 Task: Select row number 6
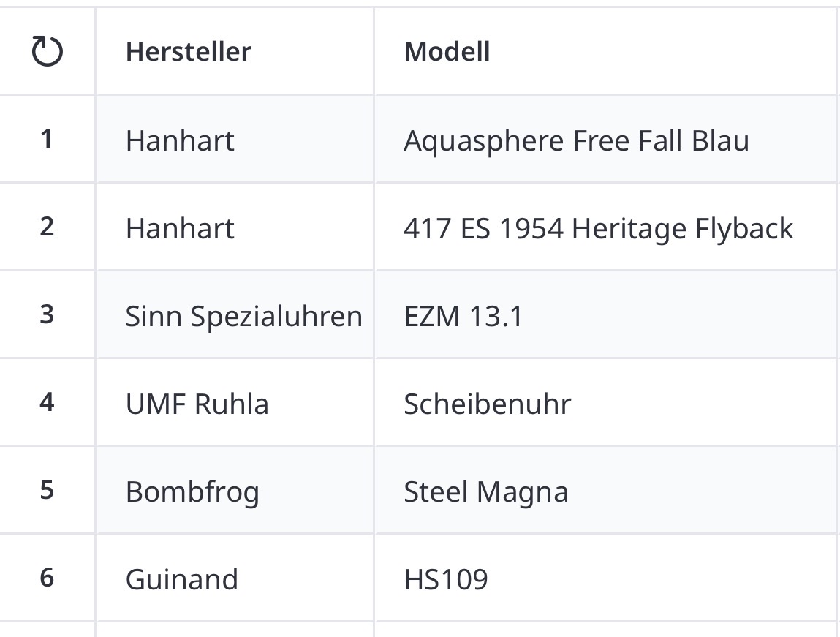coord(47,578)
